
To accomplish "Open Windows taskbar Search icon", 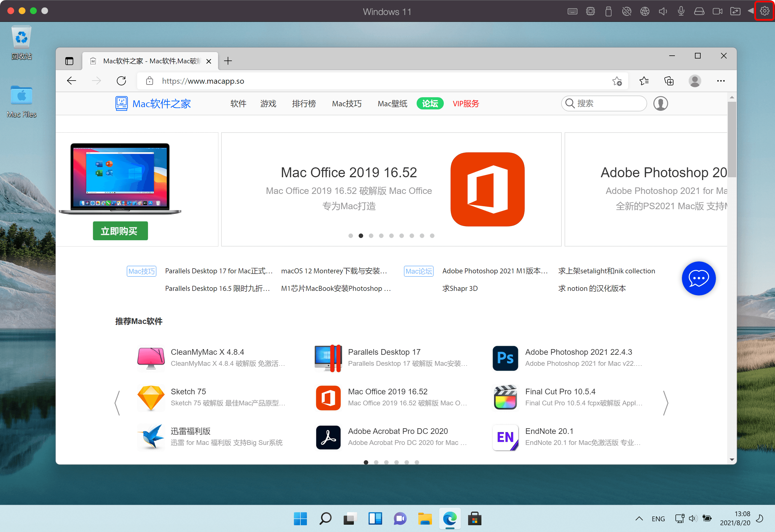I will click(325, 519).
